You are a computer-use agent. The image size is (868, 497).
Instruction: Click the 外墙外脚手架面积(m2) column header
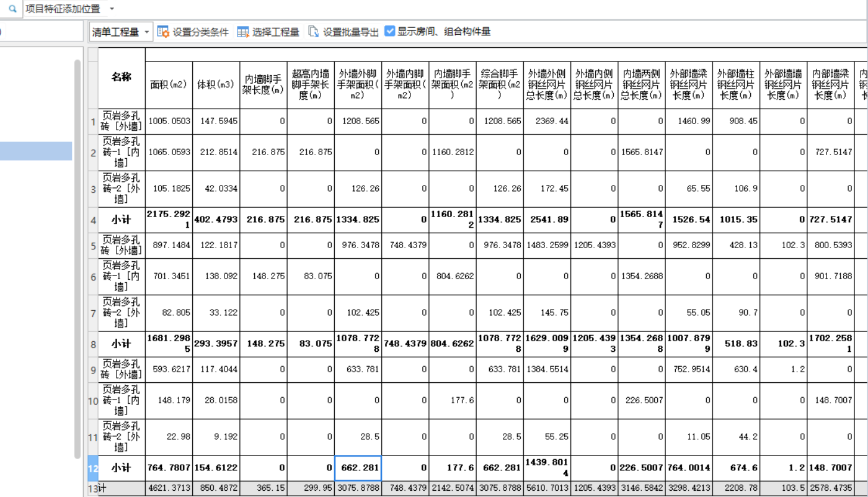tap(357, 85)
